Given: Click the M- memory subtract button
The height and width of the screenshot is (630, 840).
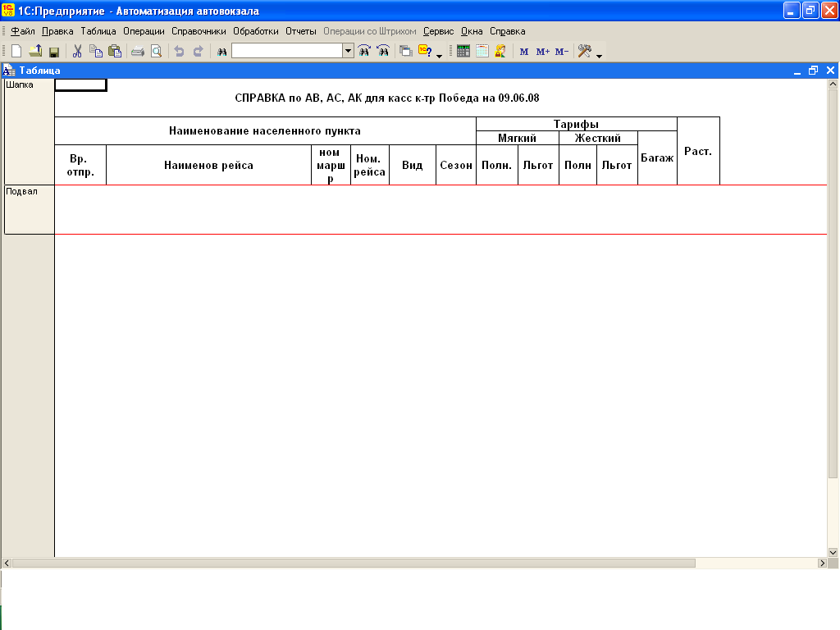Looking at the screenshot, I should pyautogui.click(x=561, y=52).
